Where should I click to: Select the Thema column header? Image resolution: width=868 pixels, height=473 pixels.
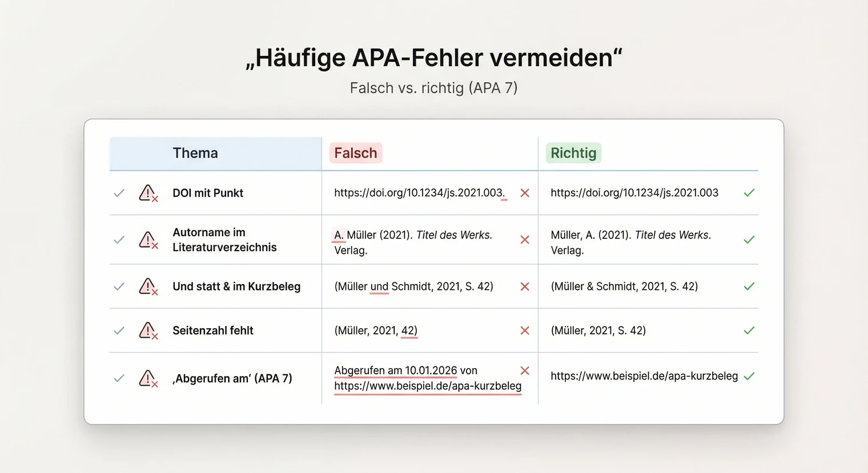click(195, 153)
